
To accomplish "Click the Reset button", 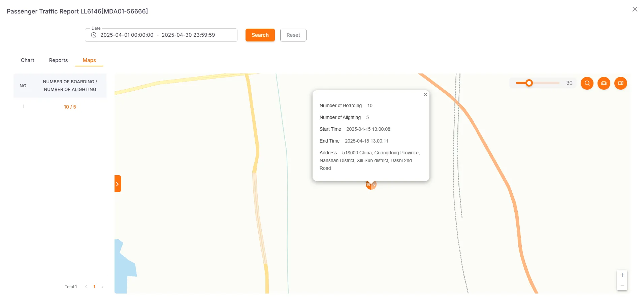I will [293, 35].
